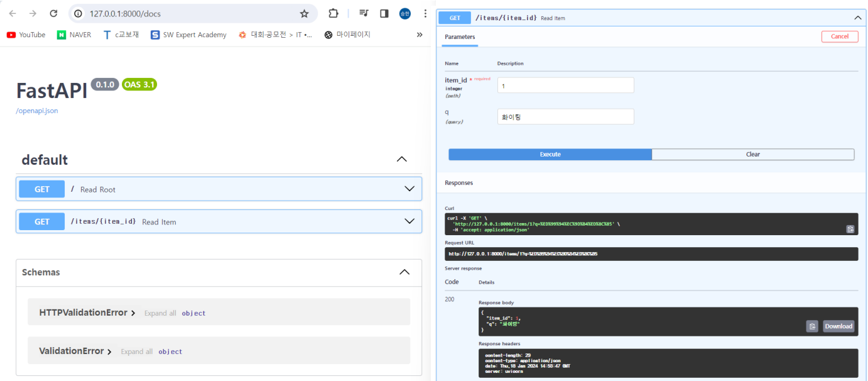
Task: Collapse the opened Read Item operation chevron
Action: tap(857, 18)
